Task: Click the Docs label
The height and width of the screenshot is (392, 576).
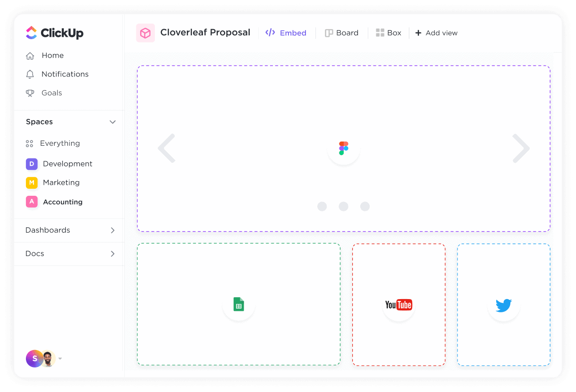Action: [x=34, y=254]
